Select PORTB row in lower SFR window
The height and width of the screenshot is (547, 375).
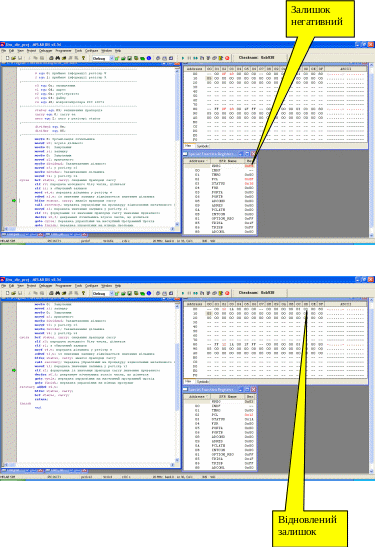(x=219, y=433)
